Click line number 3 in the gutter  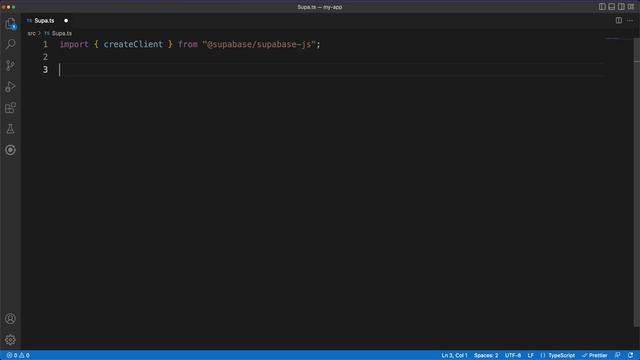(45, 70)
